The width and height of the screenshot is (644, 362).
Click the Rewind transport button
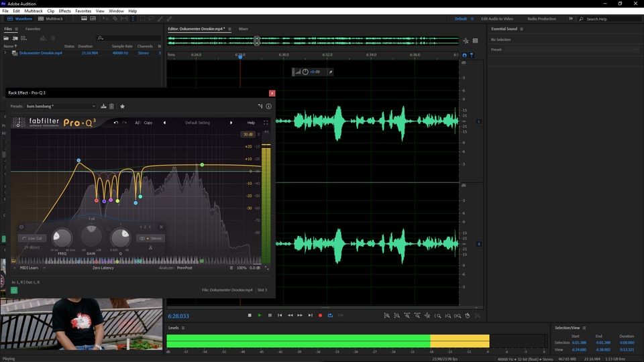click(290, 315)
